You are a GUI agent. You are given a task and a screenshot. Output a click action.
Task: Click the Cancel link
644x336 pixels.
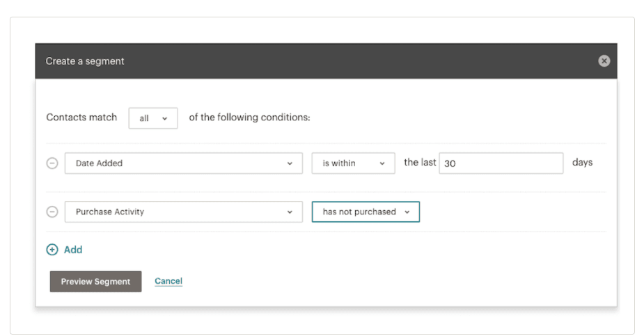(168, 281)
